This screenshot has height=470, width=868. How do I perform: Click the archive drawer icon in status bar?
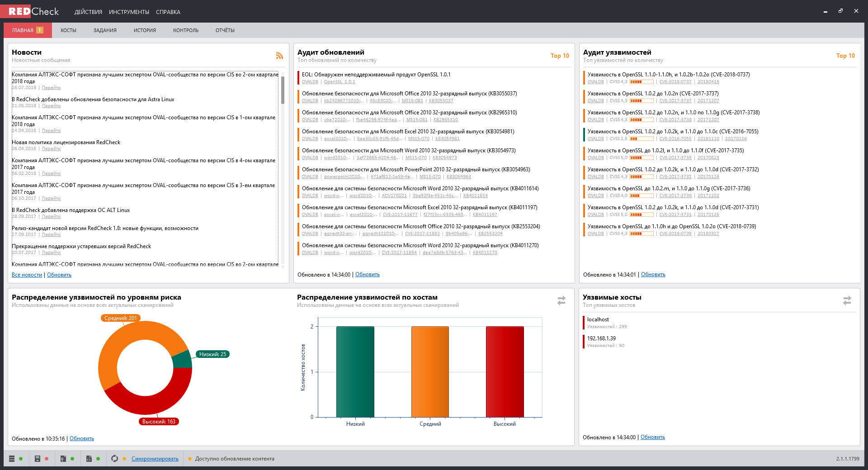pos(38,459)
